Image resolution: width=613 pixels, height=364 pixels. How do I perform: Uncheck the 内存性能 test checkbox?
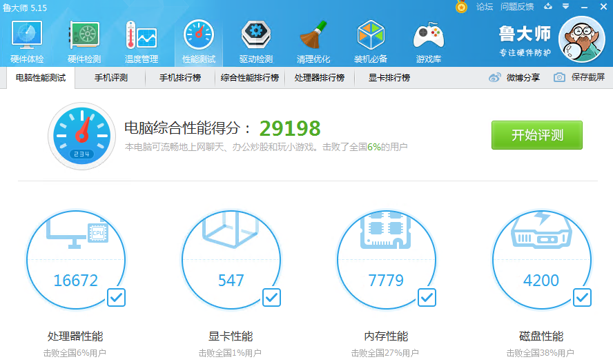coord(427,298)
